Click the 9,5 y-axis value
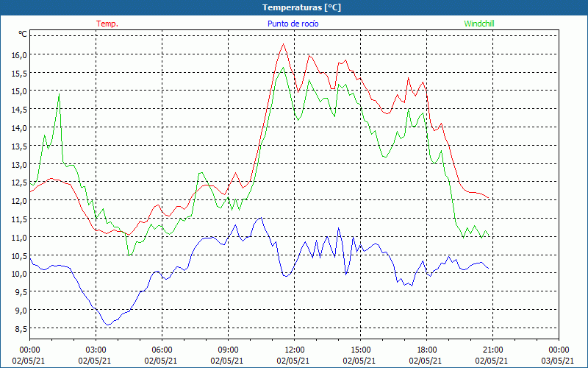Screen dimensions: 588x368 20,292
